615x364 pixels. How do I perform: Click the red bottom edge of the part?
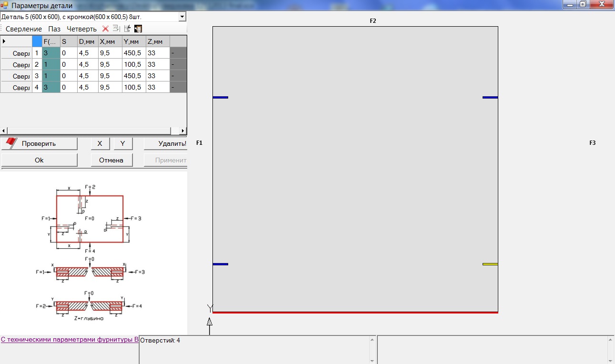355,313
